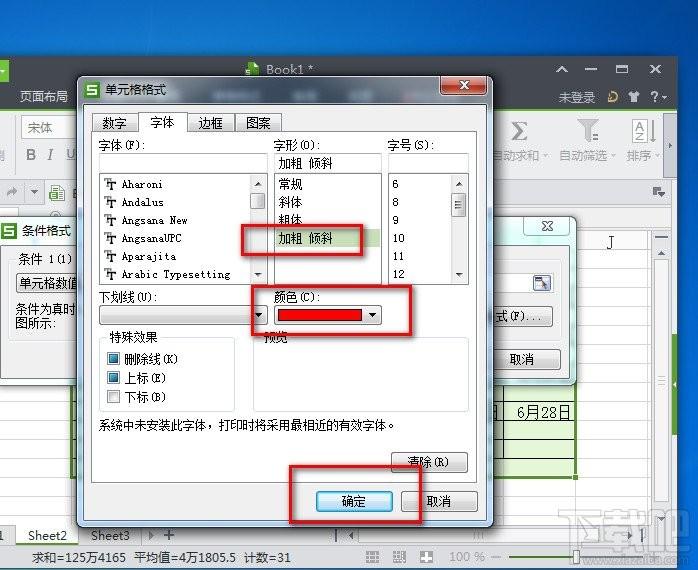Switch to Sheet2 tab

tap(47, 535)
